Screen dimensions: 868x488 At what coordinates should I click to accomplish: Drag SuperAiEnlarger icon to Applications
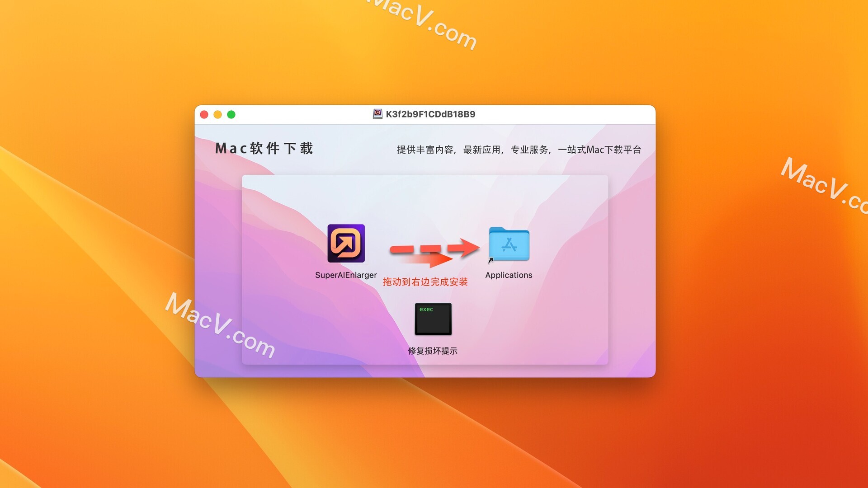point(346,245)
